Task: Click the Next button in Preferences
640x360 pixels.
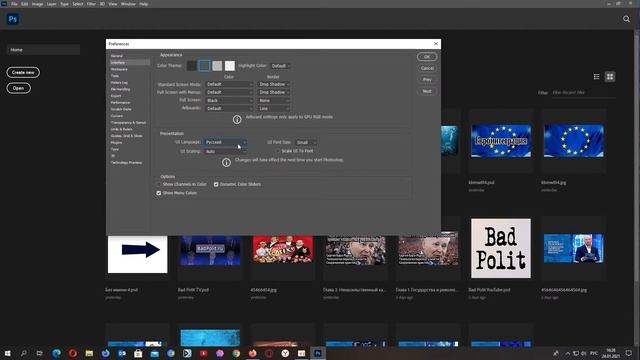Action: (x=427, y=91)
